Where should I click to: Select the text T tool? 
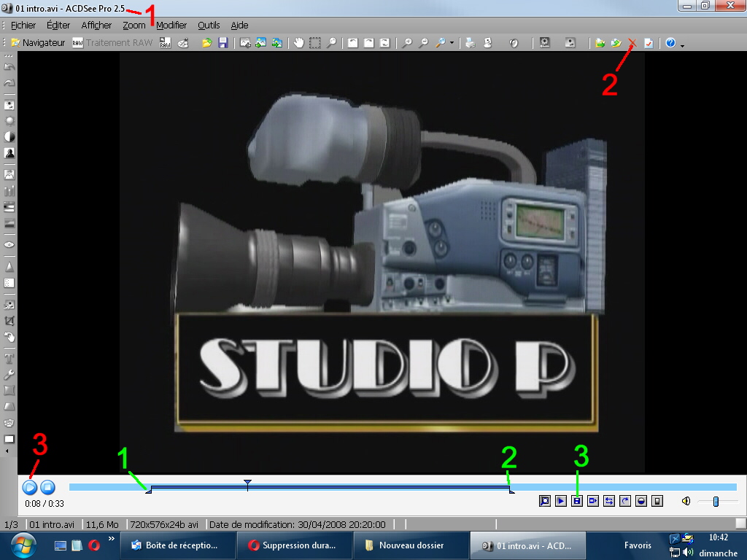pyautogui.click(x=9, y=359)
